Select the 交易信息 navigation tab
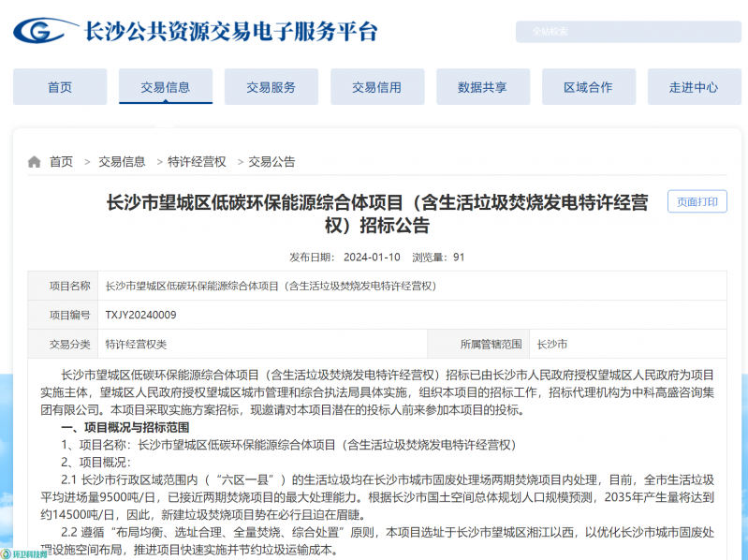The width and height of the screenshot is (748, 560). (x=166, y=87)
